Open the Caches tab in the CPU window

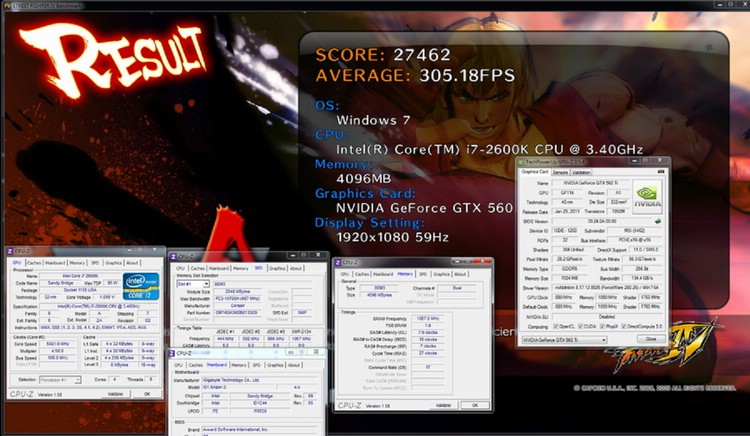click(x=34, y=263)
